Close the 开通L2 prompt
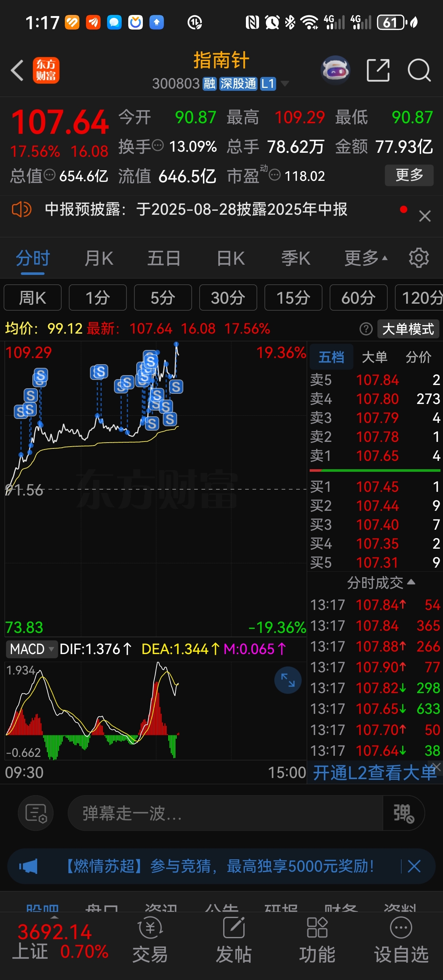The height and width of the screenshot is (980, 443). [x=436, y=766]
